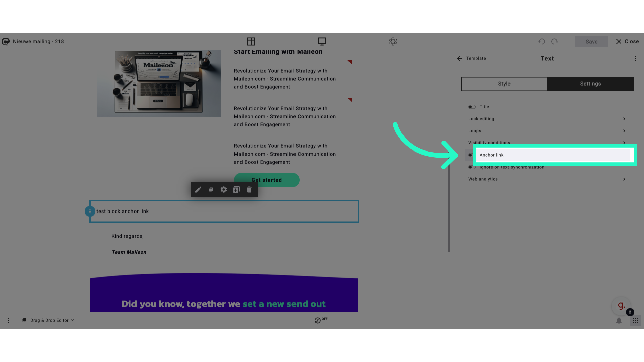Edit the selected block with pencil icon
This screenshot has width=644, height=362.
tap(198, 190)
